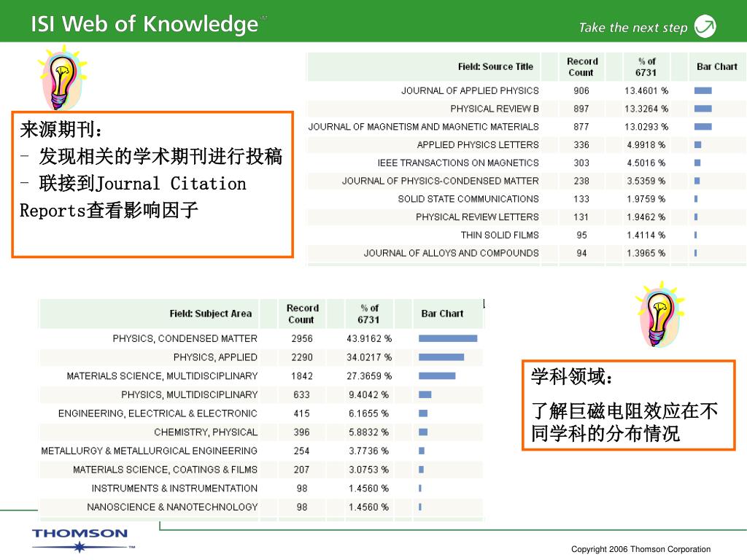Click the Copyright 2006 Thomson Corporation text

tap(640, 549)
